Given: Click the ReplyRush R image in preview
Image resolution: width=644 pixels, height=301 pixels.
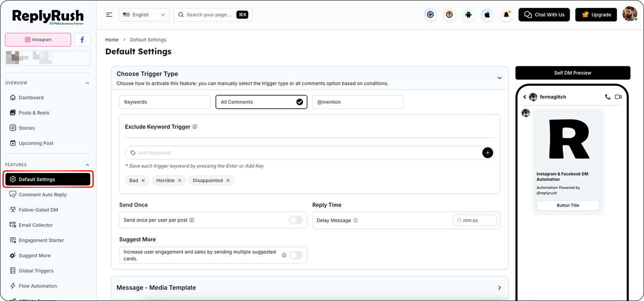Looking at the screenshot, I should (x=568, y=140).
